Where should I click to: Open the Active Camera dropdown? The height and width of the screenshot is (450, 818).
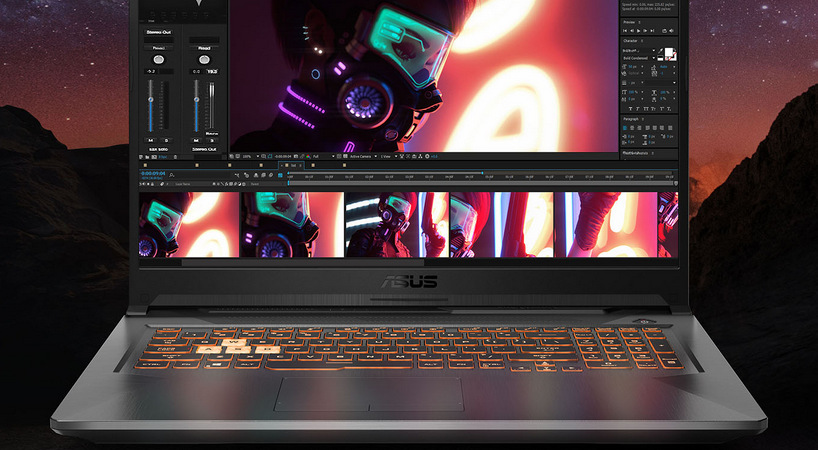[x=360, y=156]
